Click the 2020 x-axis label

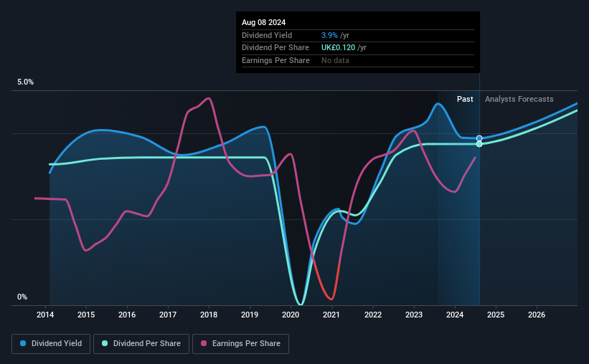291,315
